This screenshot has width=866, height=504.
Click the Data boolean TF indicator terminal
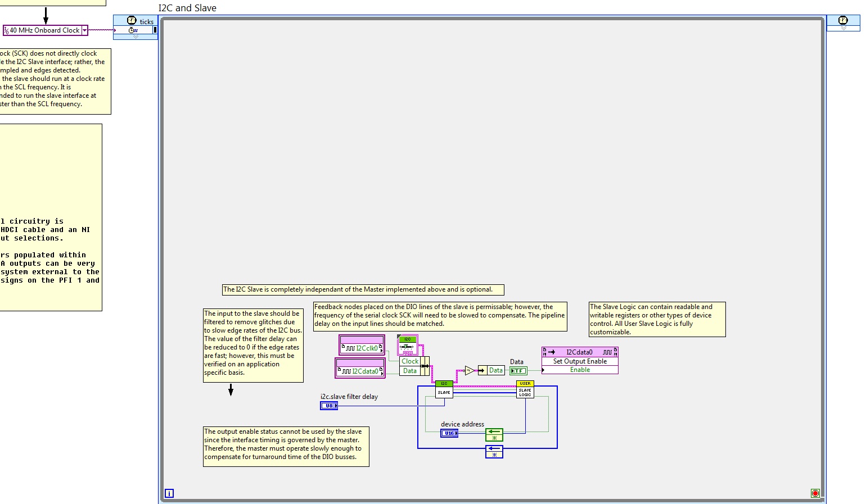pos(518,371)
